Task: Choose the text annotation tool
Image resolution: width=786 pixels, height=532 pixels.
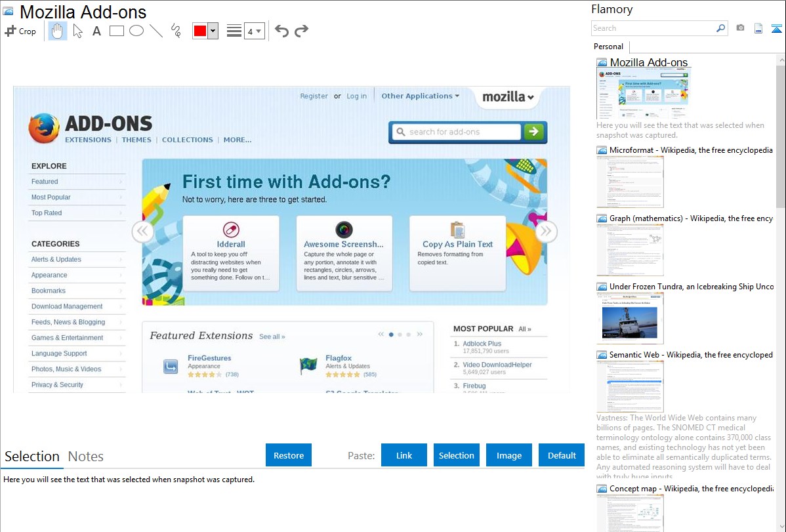Action: [x=96, y=31]
